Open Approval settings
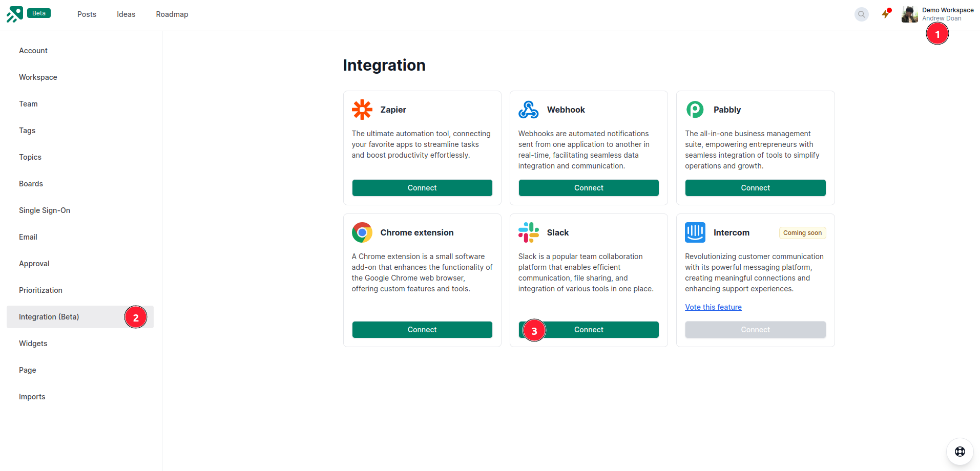Image resolution: width=980 pixels, height=471 pixels. click(80, 264)
